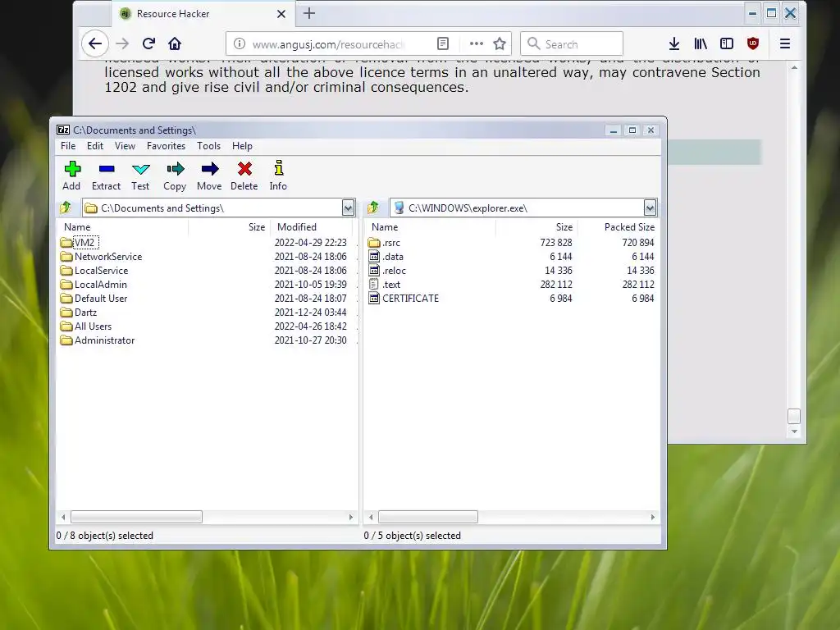840x630 pixels.
Task: Expand right pane path dropdown
Action: (x=650, y=208)
